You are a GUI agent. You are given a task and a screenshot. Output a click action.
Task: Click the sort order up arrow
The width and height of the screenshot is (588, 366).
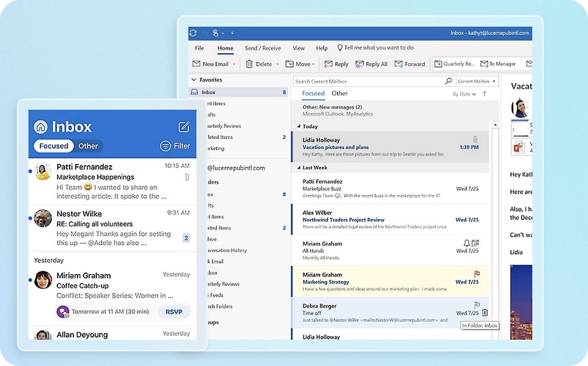tap(484, 94)
